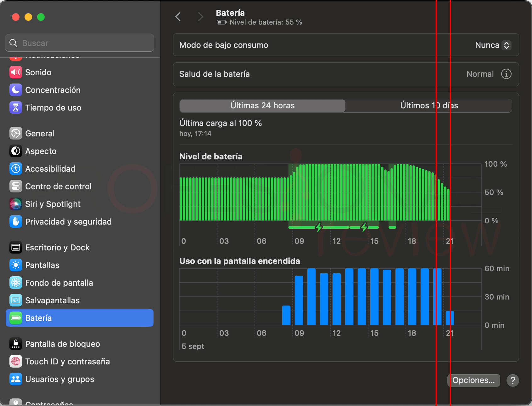Click the magnifying glass search icon
532x406 pixels.
(x=14, y=43)
